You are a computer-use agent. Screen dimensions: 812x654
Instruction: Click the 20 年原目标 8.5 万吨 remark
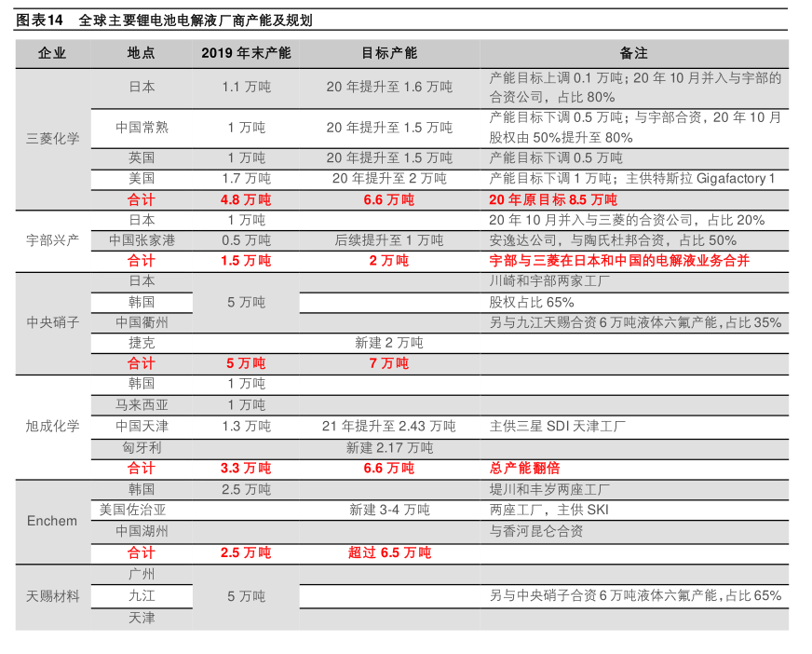(552, 199)
